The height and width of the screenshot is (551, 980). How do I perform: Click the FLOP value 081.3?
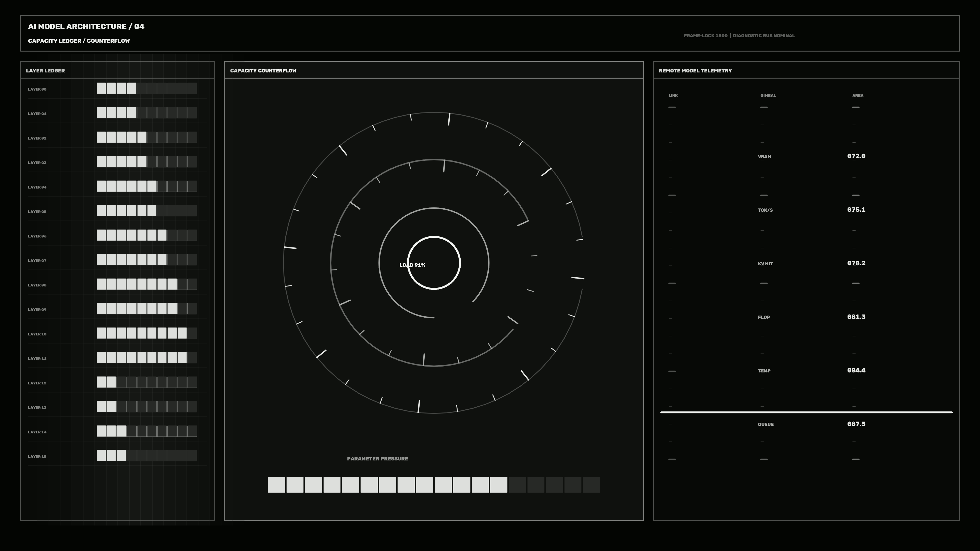pyautogui.click(x=856, y=317)
